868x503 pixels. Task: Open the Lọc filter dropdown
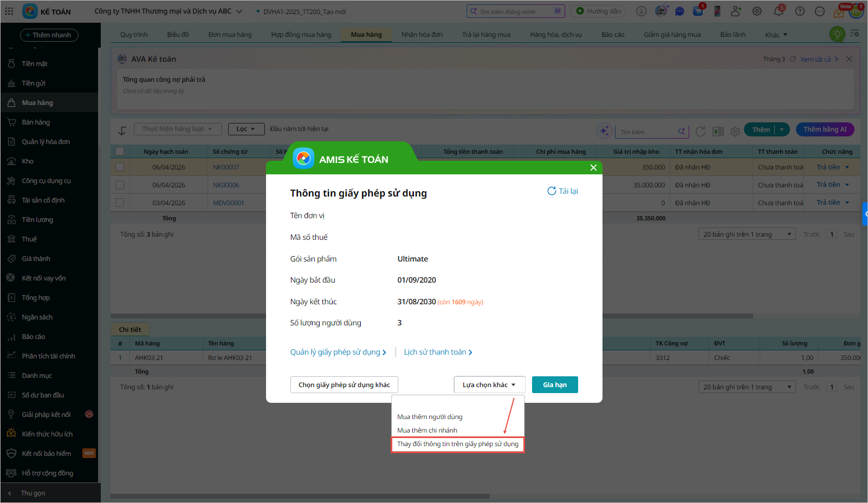click(246, 129)
